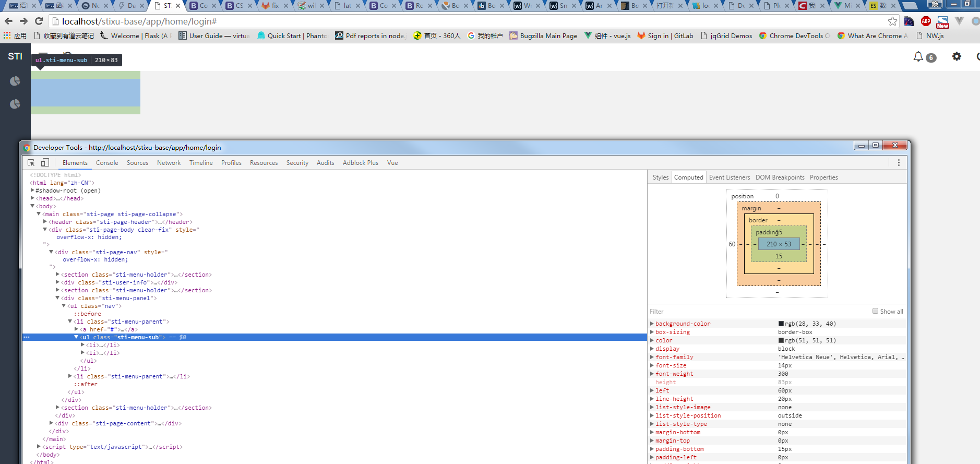Switch to Event Listeners sidebar tab
Viewport: 980px width, 464px height.
click(730, 177)
